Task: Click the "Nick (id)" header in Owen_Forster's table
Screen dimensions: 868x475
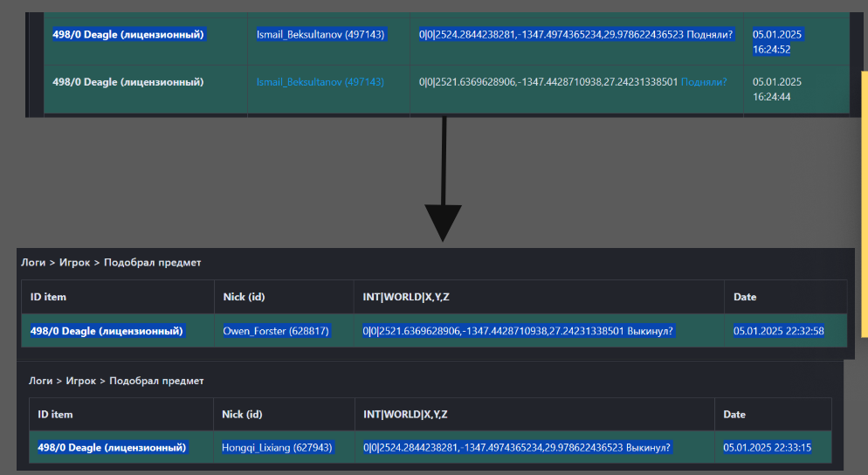Action: point(245,297)
